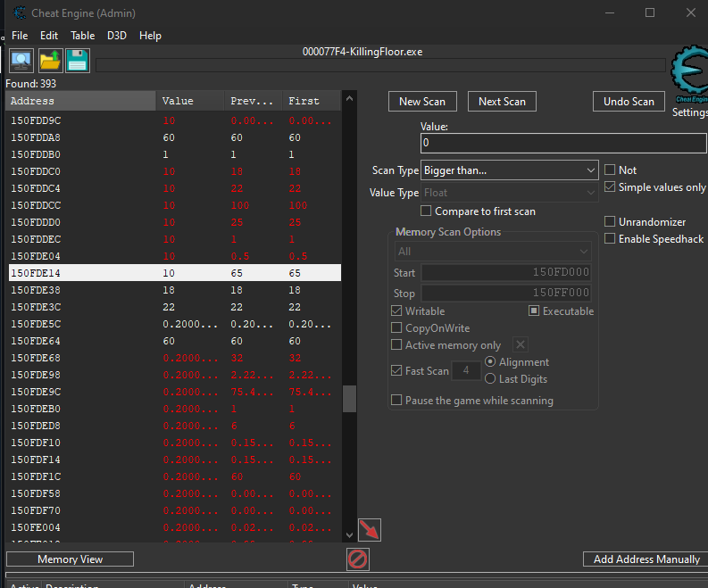The image size is (708, 588).
Task: Open Memory View
Action: click(70, 559)
